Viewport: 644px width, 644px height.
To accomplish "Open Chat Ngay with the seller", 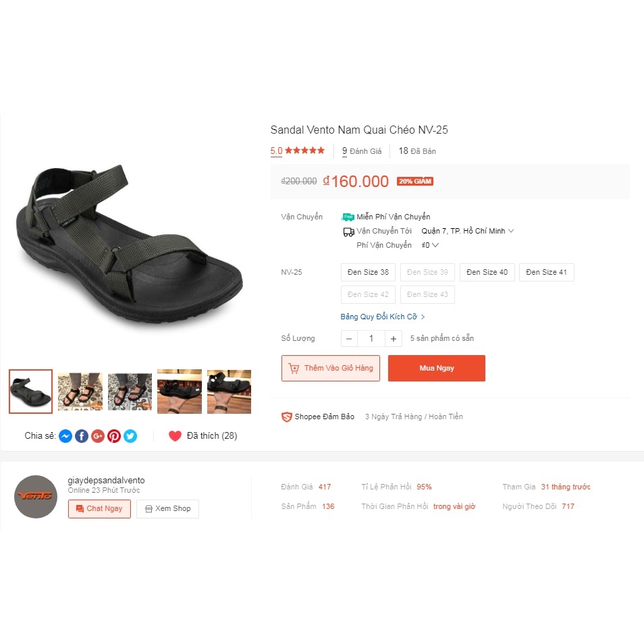I will click(x=99, y=509).
